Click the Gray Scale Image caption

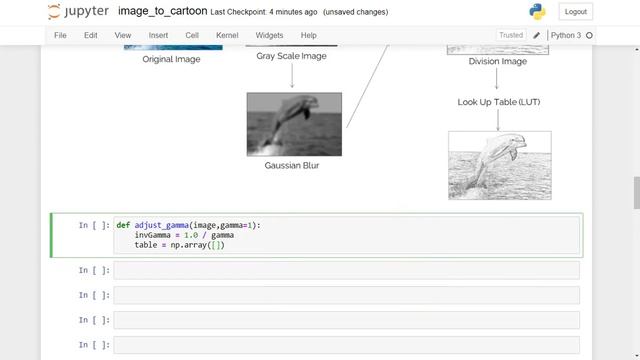(x=291, y=56)
